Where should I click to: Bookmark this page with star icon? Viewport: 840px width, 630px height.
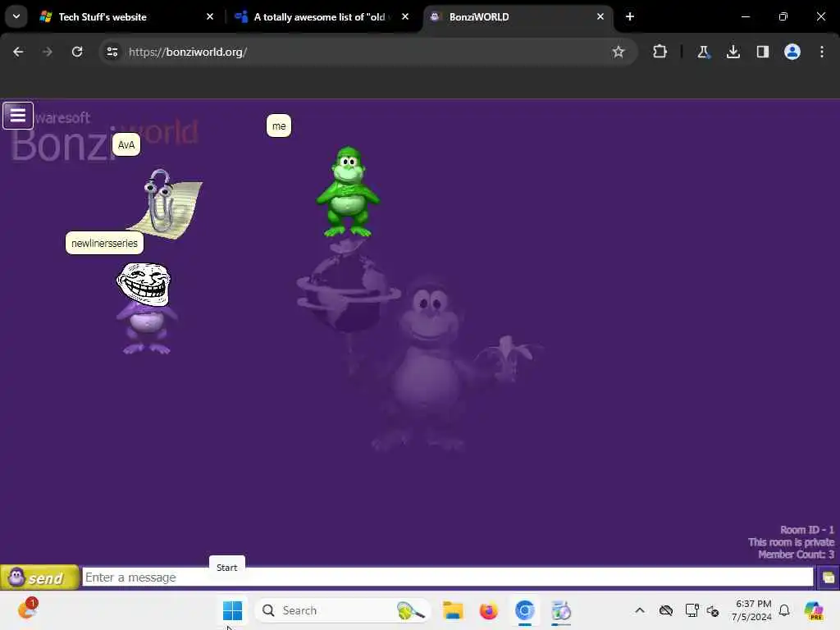point(619,52)
